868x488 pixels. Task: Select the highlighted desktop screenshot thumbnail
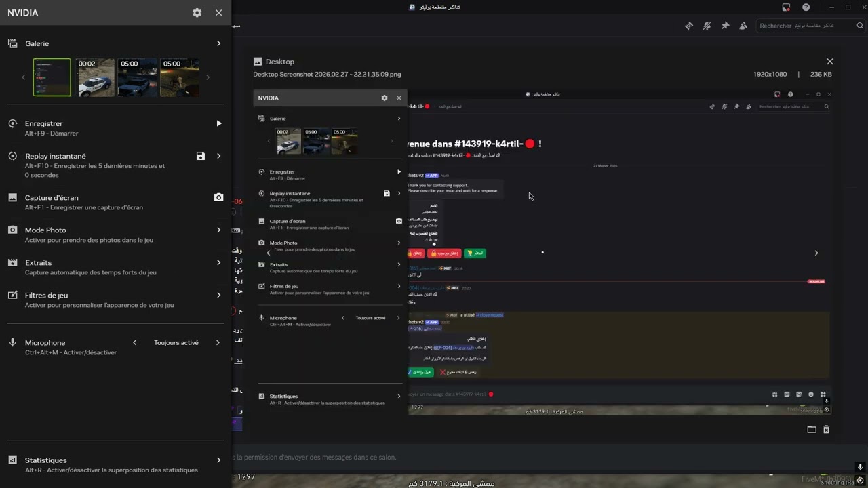coord(52,77)
